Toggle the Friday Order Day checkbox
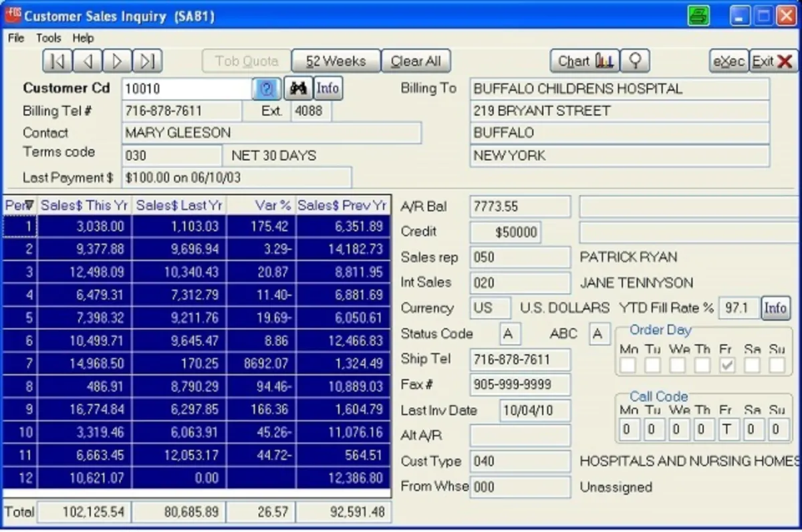 [727, 365]
